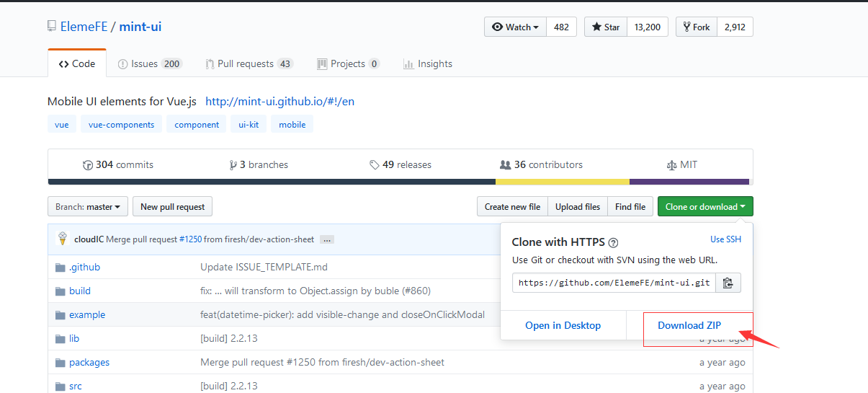Screen dimensions: 868x393
Task: Open the ElemeFE organization link
Action: (84, 27)
